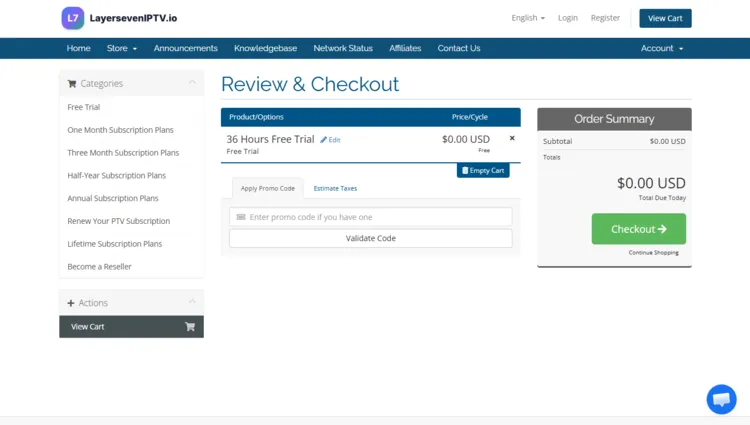750x425 pixels.
Task: Click the L7 LayersevenIPTV logo icon
Action: pos(73,18)
